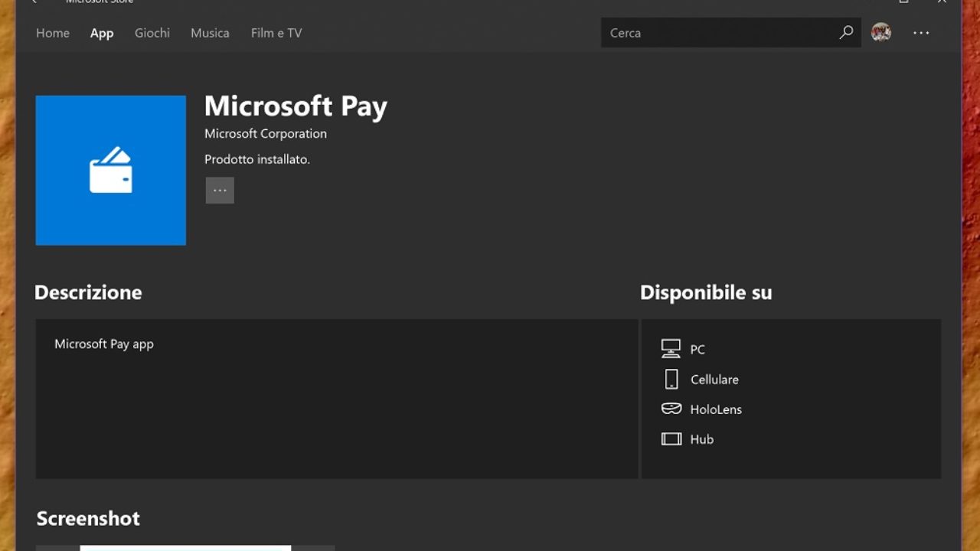Open your account profile picture menu

[881, 33]
